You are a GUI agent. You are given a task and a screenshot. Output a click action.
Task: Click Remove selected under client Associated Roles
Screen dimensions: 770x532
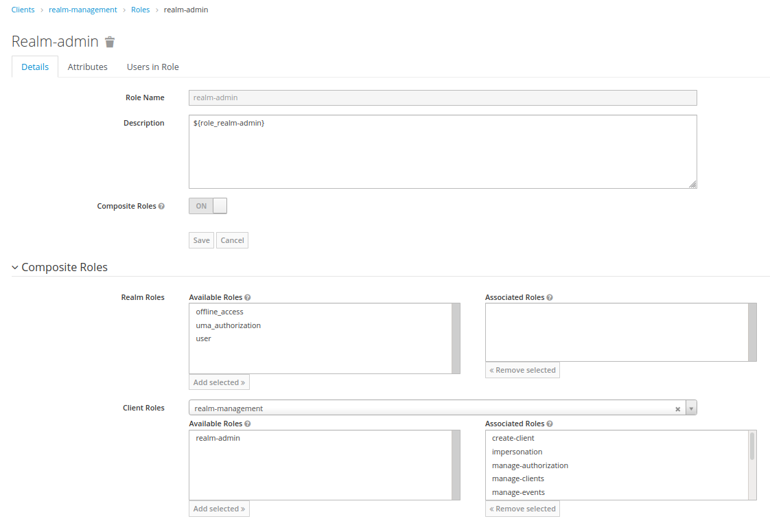click(522, 508)
